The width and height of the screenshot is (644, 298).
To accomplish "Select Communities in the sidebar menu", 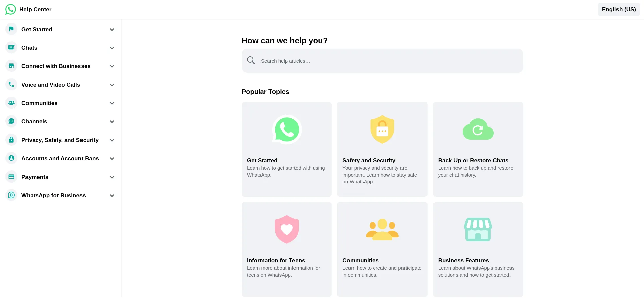I will (39, 103).
